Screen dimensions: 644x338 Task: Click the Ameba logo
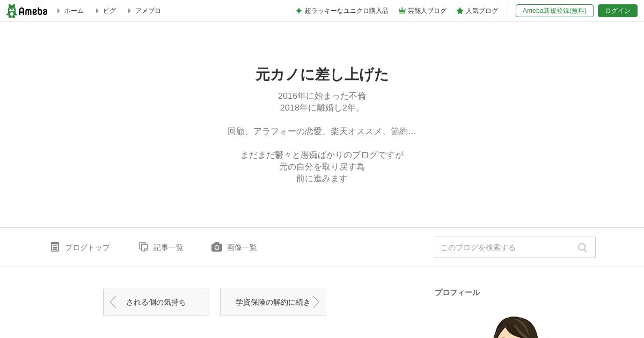pos(27,11)
